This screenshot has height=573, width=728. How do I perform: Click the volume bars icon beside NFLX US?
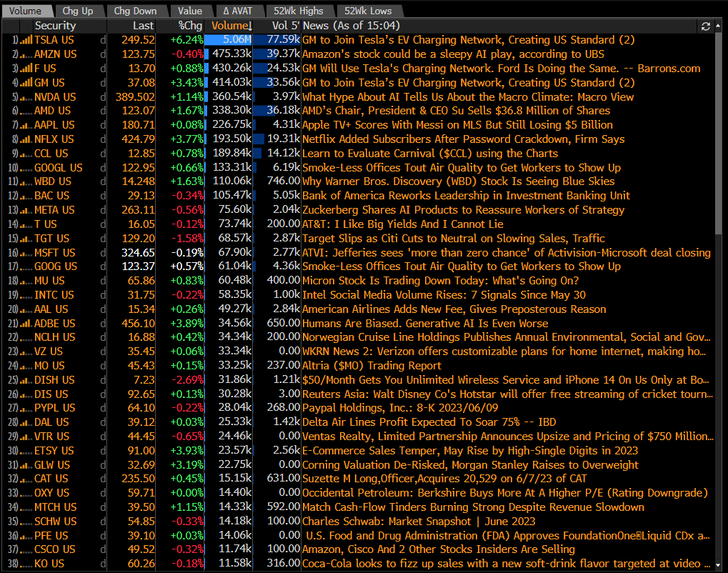click(x=26, y=140)
